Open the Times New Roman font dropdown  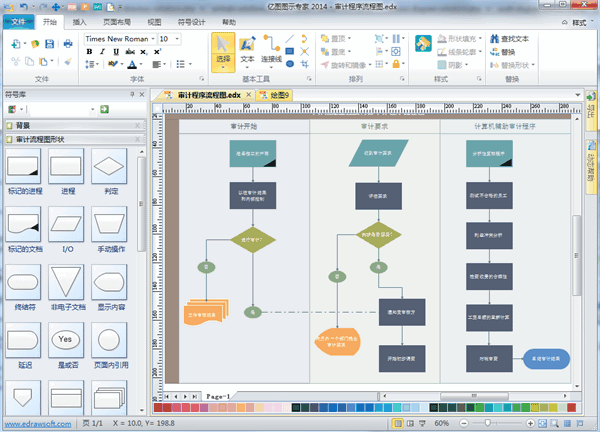[x=153, y=39]
